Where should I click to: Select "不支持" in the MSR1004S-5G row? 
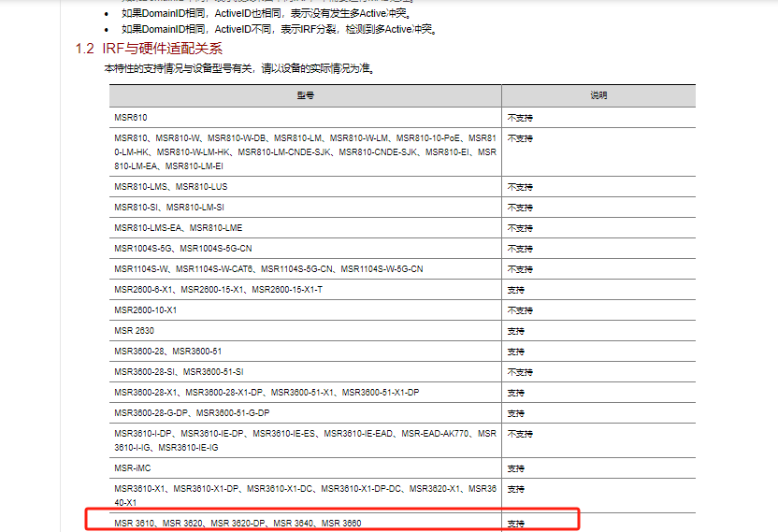520,249
